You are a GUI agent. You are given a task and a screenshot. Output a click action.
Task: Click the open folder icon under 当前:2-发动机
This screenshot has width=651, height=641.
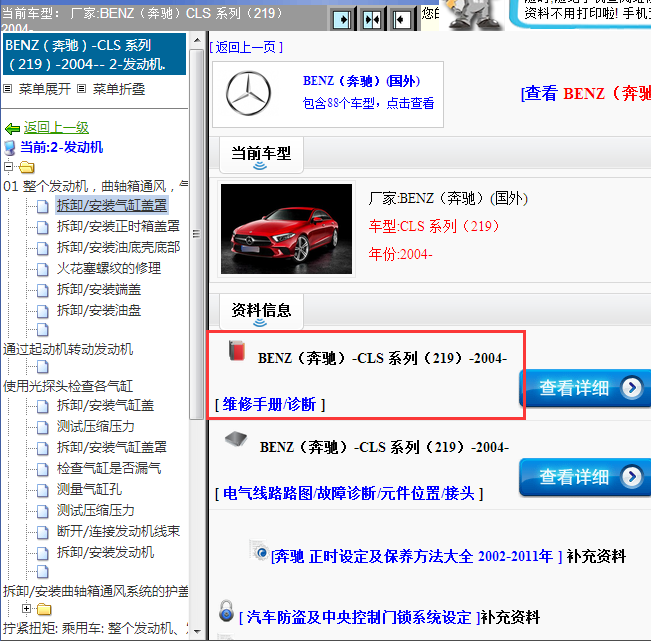coord(26,167)
